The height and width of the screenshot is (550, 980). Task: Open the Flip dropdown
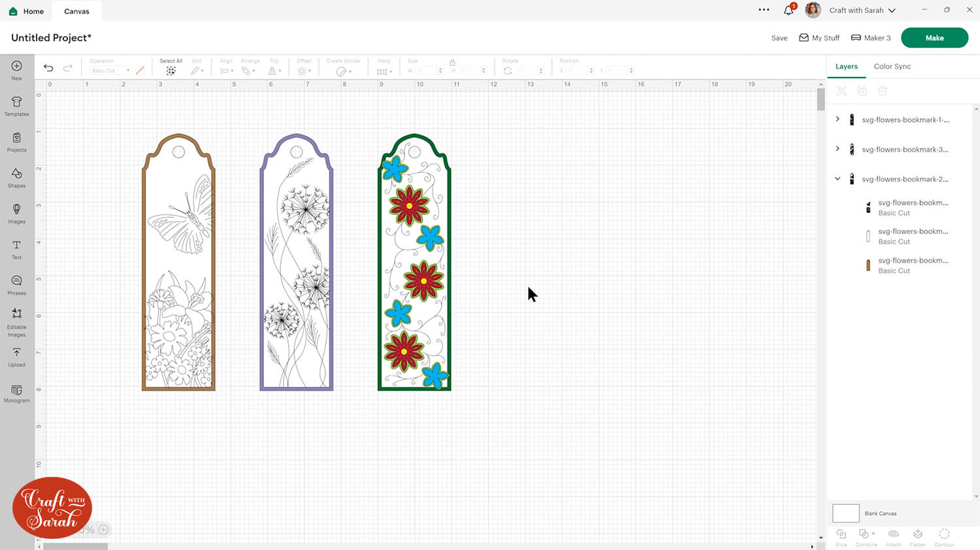point(274,71)
